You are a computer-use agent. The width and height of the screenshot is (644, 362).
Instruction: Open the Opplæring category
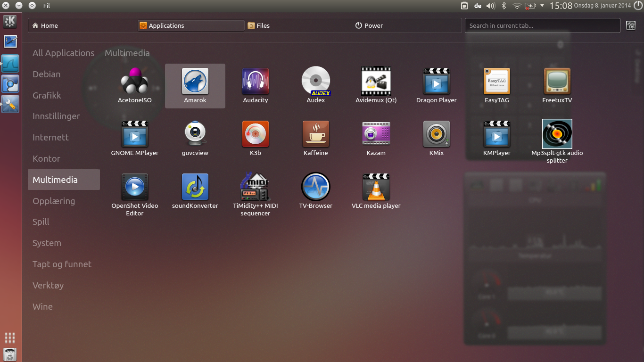(64, 201)
